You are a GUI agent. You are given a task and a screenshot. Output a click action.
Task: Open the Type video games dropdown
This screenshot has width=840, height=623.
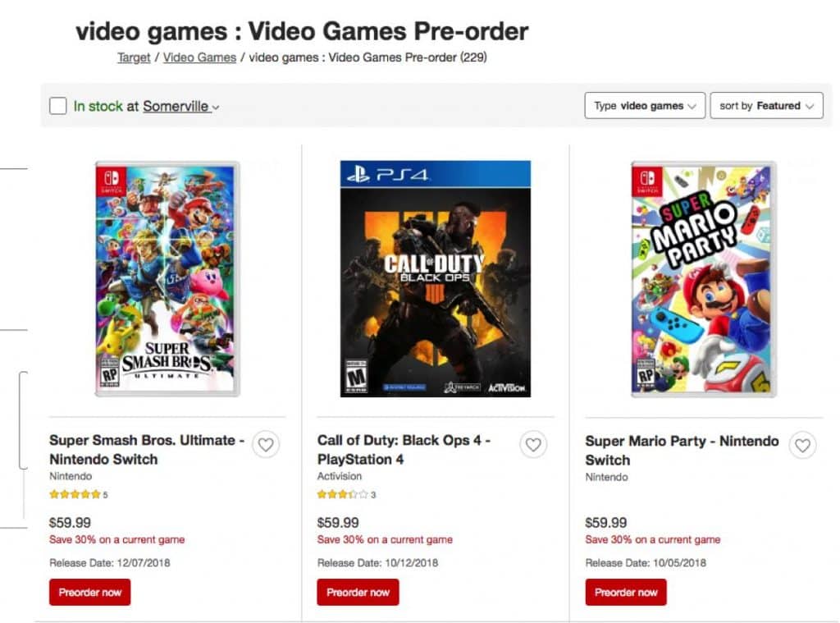644,105
